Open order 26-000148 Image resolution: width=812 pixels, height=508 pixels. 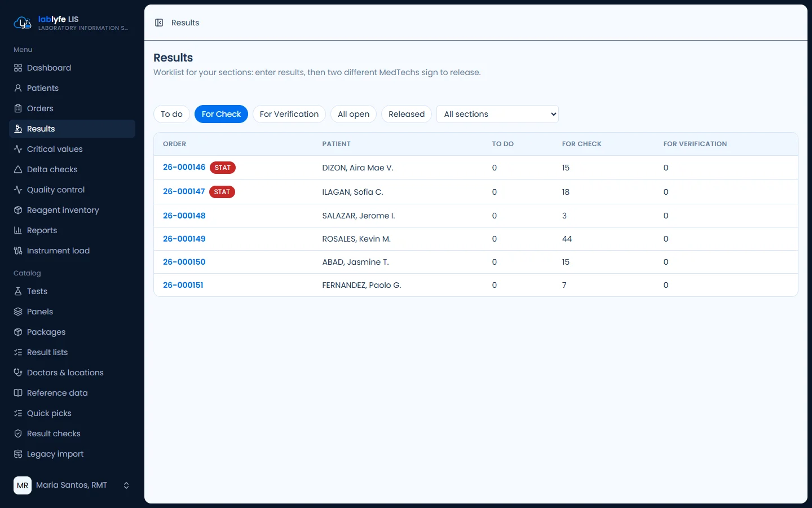(x=184, y=216)
